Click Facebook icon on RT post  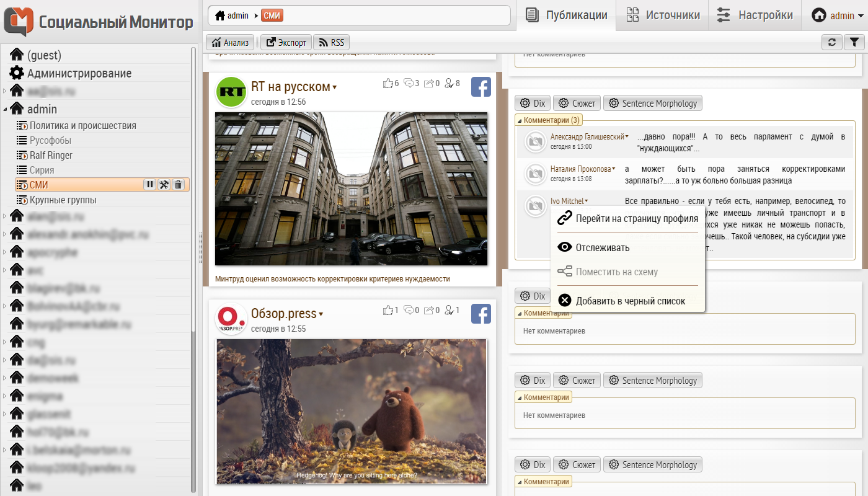[481, 87]
